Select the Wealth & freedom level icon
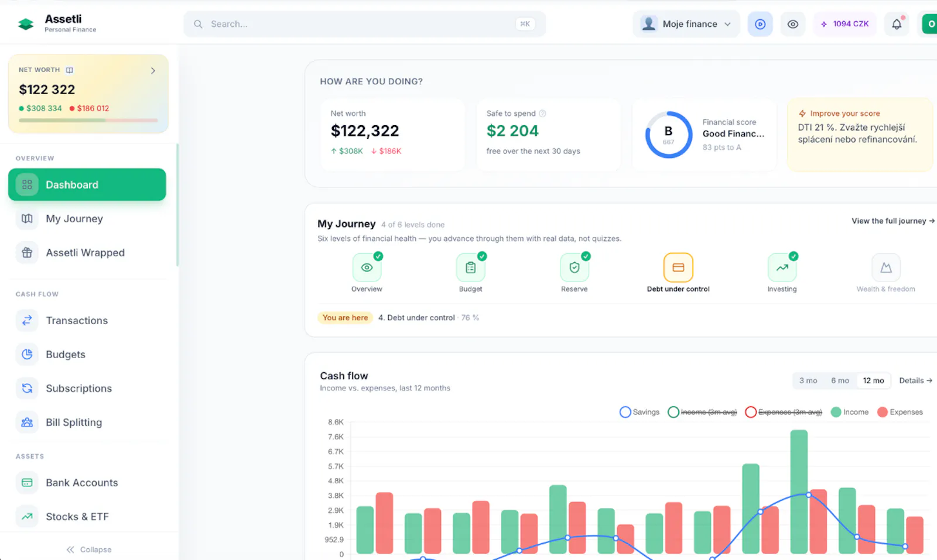The height and width of the screenshot is (560, 937). [x=886, y=267]
